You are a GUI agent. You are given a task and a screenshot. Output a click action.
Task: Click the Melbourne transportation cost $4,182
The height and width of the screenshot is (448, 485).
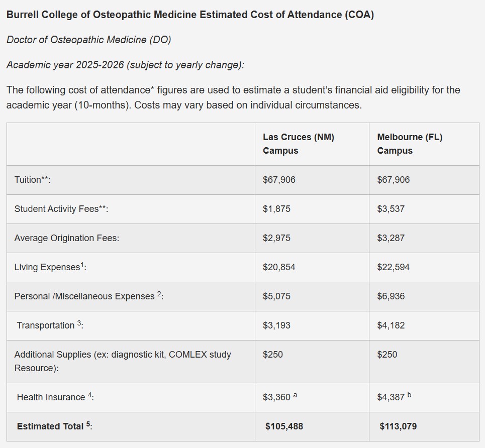tap(391, 325)
